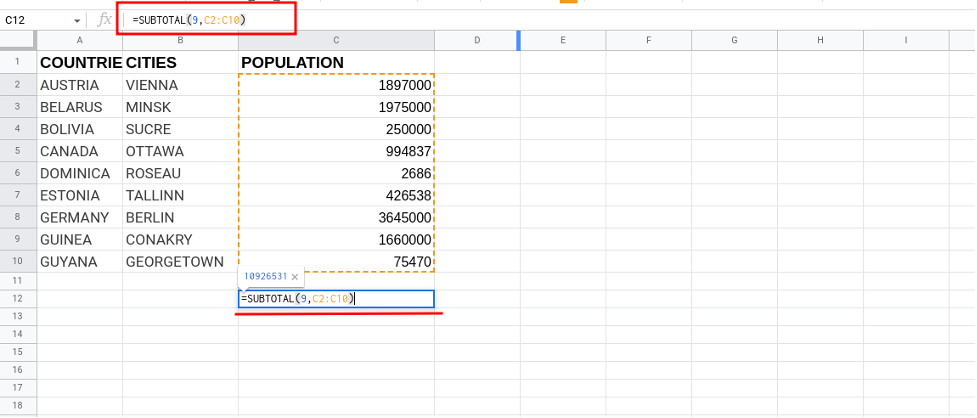Select column I header
The width and height of the screenshot is (977, 418).
[905, 40]
